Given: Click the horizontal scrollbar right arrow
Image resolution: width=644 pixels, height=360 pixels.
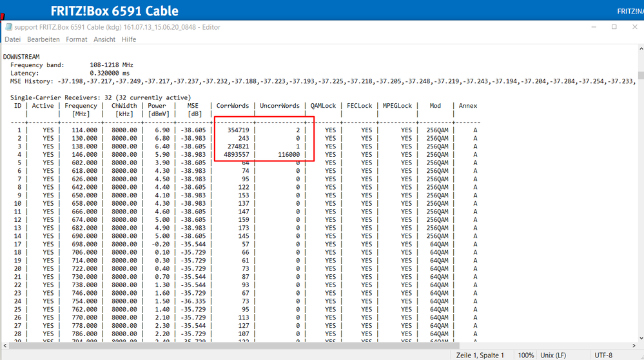Looking at the screenshot, I should [x=634, y=346].
